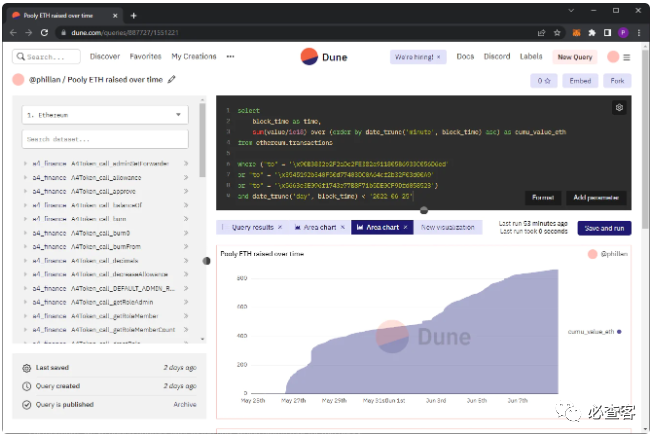This screenshot has width=656, height=440.
Task: Click the editor resize handle below code
Action: [x=424, y=210]
